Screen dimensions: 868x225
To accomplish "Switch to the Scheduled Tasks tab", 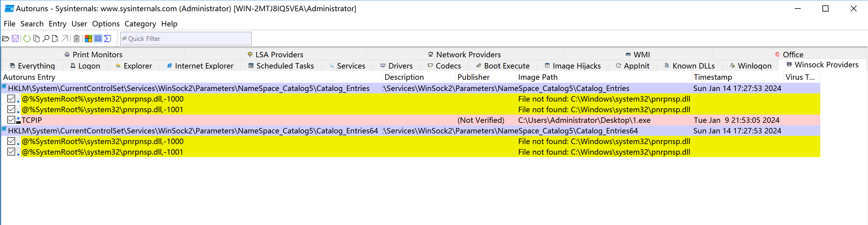I will tap(281, 66).
